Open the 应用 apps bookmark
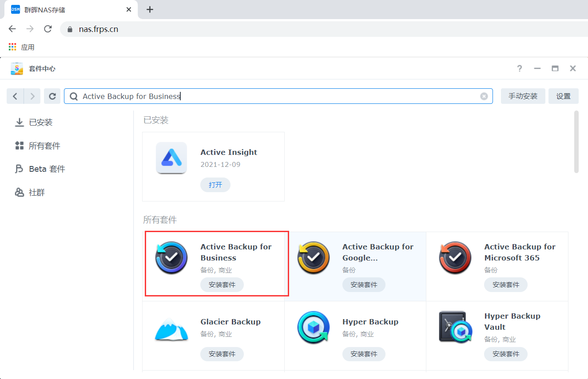This screenshot has width=588, height=379. (x=22, y=47)
